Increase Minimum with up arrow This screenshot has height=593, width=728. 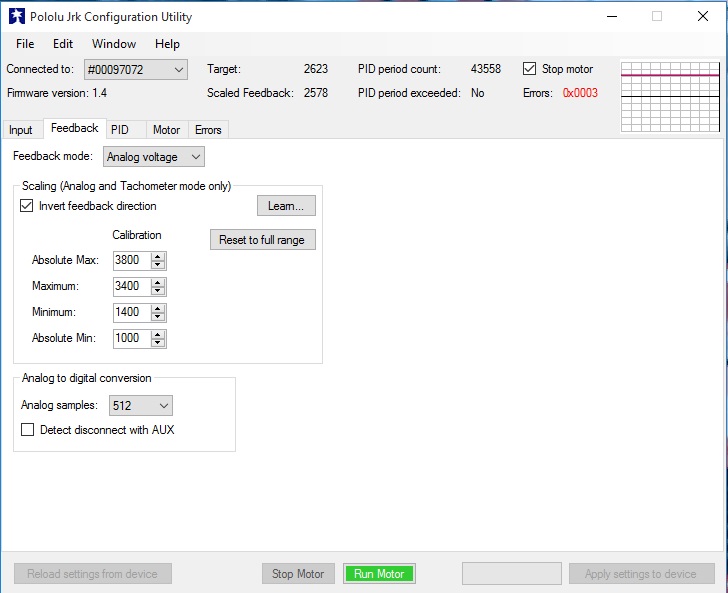coord(158,308)
